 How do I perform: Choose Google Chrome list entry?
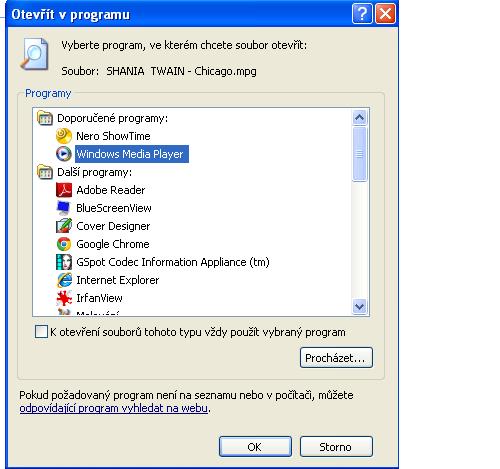[113, 244]
